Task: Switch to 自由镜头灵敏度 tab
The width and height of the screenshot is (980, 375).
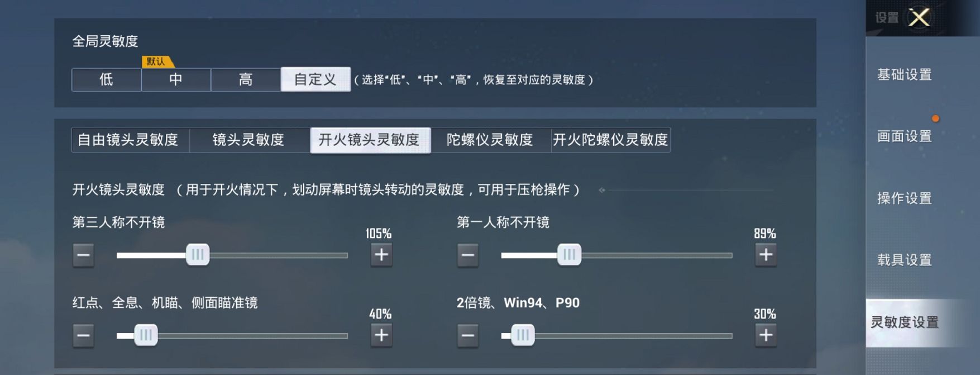Action: coord(128,140)
